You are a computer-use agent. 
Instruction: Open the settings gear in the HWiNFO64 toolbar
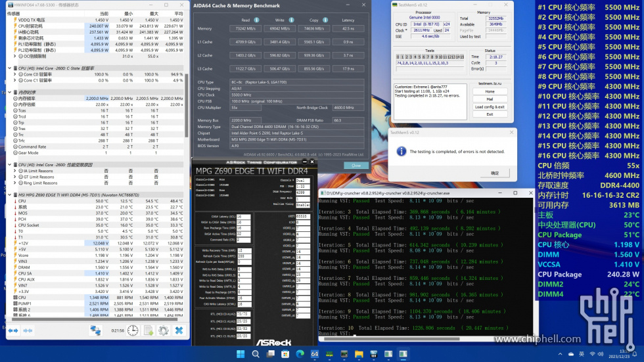[164, 330]
